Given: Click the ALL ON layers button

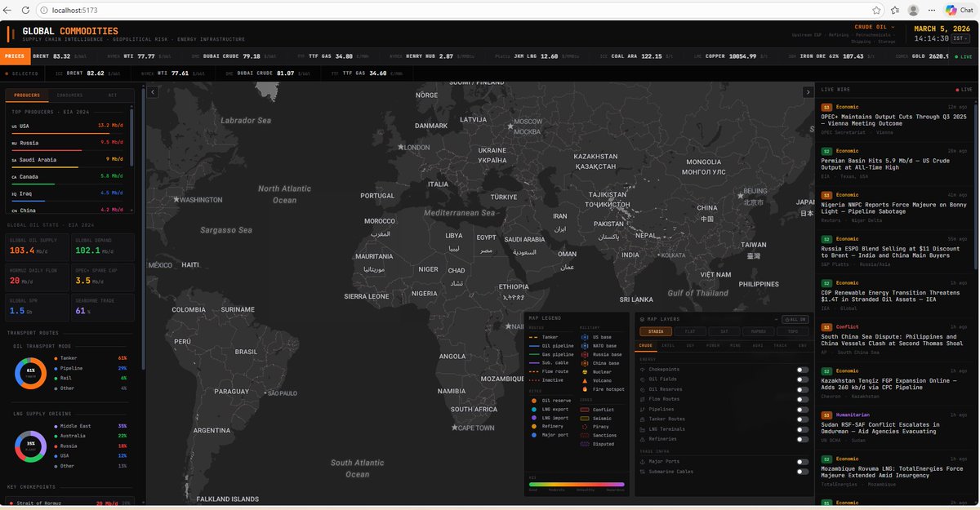Looking at the screenshot, I should click(x=795, y=319).
